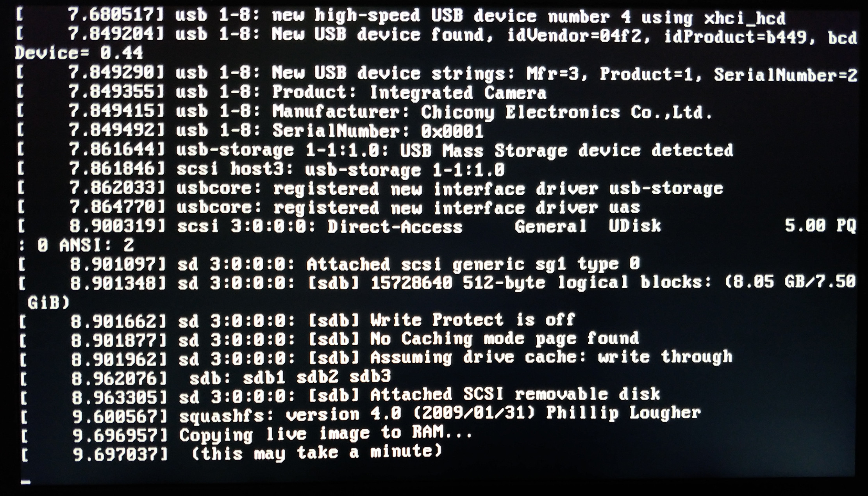The width and height of the screenshot is (868, 496).
Task: Click 'registered new interface driver uas' line
Action: 329,207
